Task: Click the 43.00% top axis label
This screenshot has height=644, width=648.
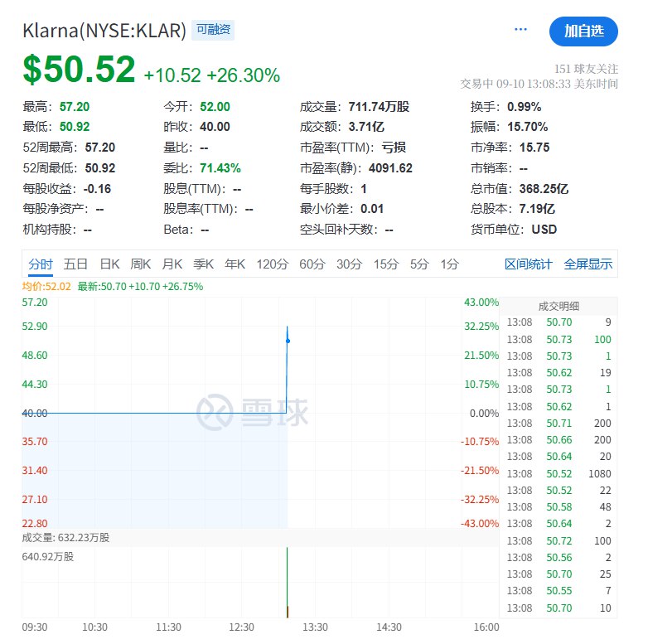Action: click(481, 303)
